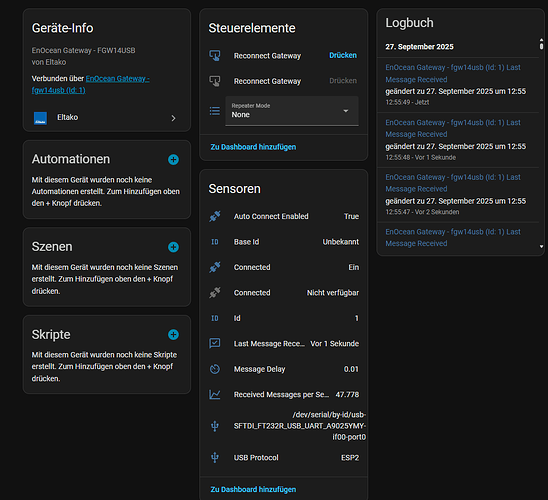Click the Base Id sensor icon
The height and width of the screenshot is (500, 548).
(x=215, y=242)
